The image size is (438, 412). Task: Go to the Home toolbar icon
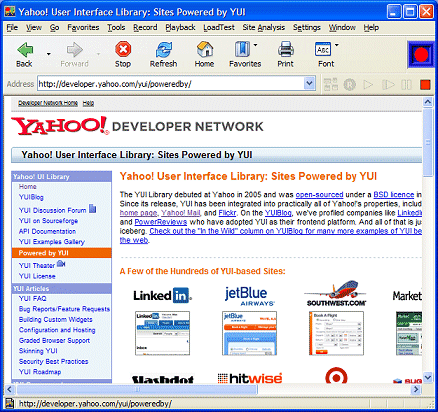click(205, 49)
